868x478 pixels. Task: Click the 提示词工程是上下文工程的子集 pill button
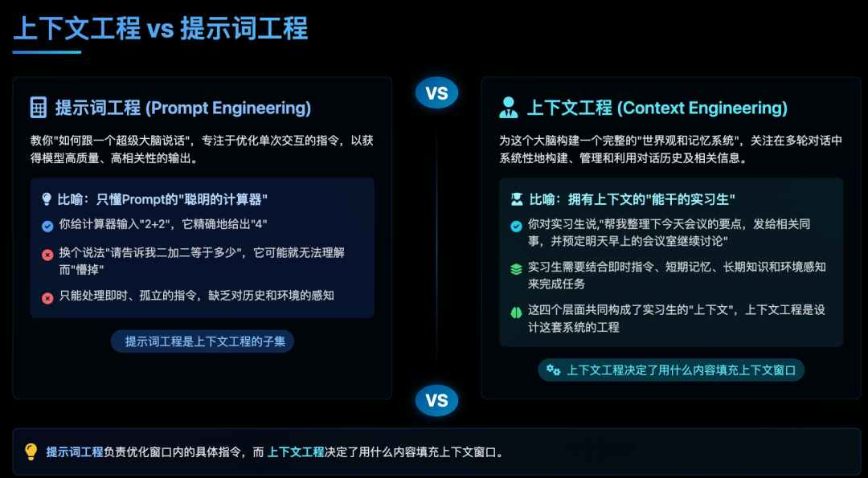(203, 341)
